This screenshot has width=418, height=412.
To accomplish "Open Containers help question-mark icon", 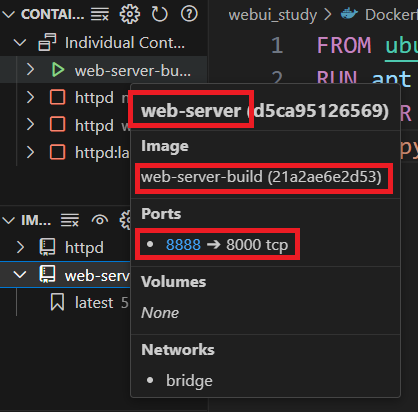I will [189, 14].
